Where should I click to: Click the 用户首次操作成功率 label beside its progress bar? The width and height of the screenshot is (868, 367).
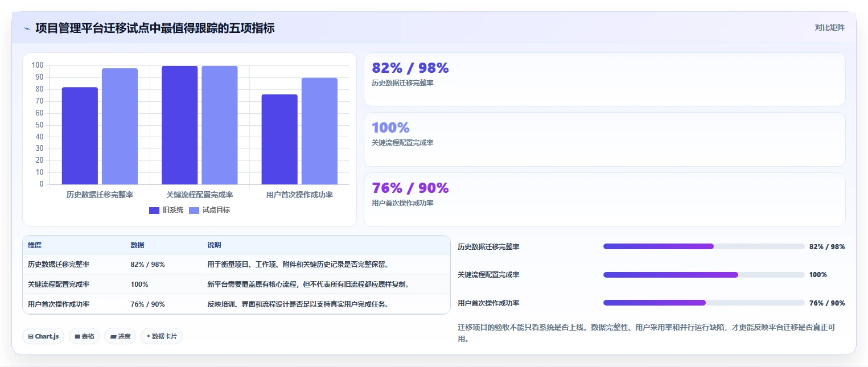coord(488,303)
